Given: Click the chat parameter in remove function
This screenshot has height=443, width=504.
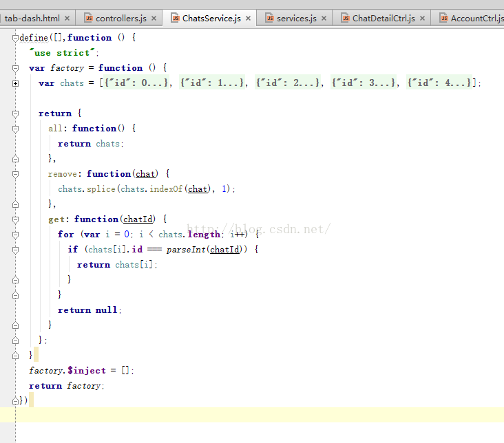Looking at the screenshot, I should (x=145, y=174).
